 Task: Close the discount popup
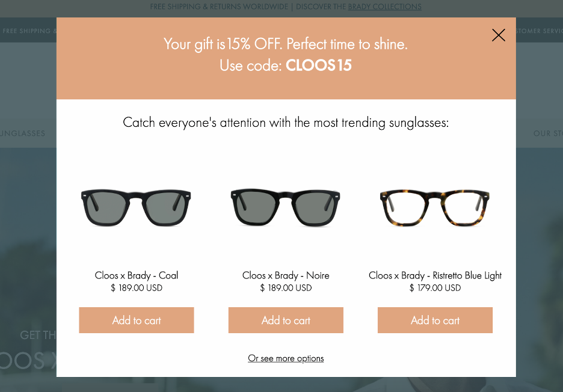(498, 35)
